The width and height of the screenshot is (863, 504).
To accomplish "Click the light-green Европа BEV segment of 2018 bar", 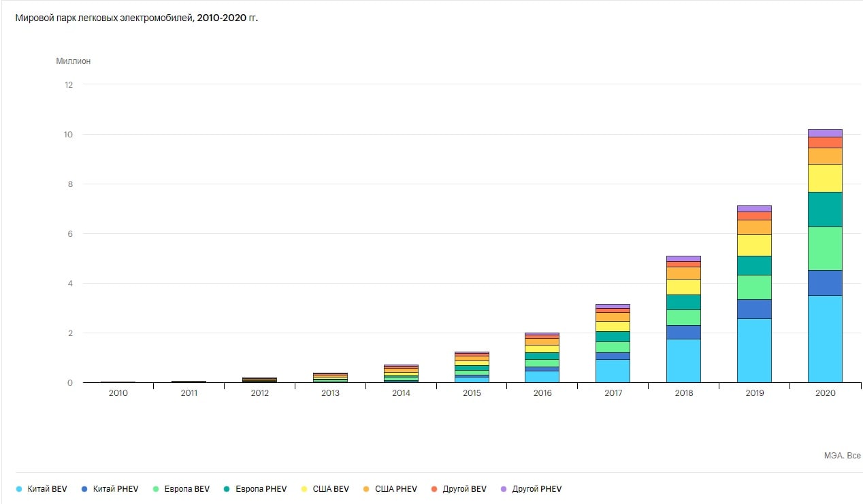I will 683,317.
